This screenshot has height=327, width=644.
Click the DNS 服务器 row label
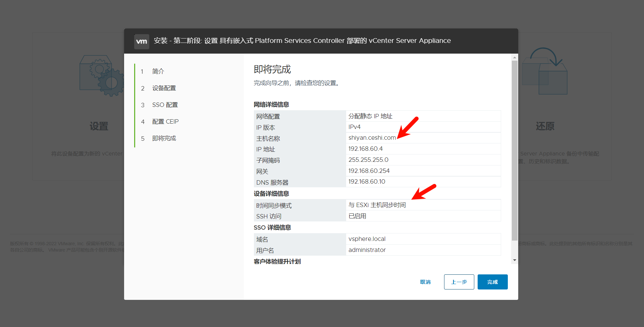(x=272, y=183)
